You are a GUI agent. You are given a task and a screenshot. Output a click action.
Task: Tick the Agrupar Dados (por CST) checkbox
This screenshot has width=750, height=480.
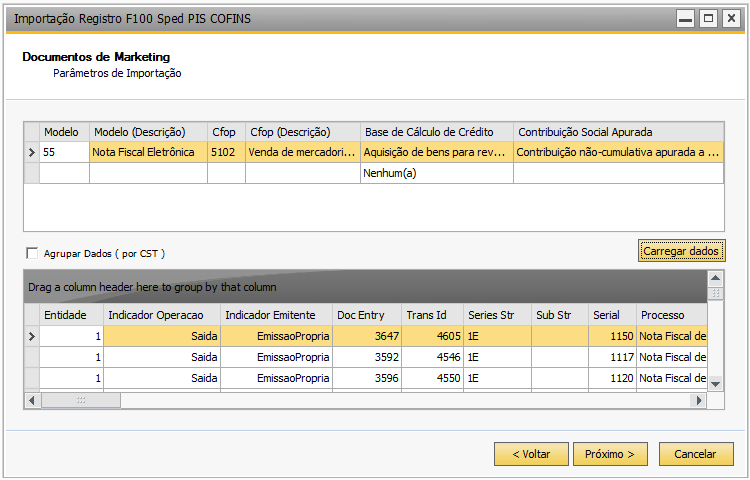point(32,253)
